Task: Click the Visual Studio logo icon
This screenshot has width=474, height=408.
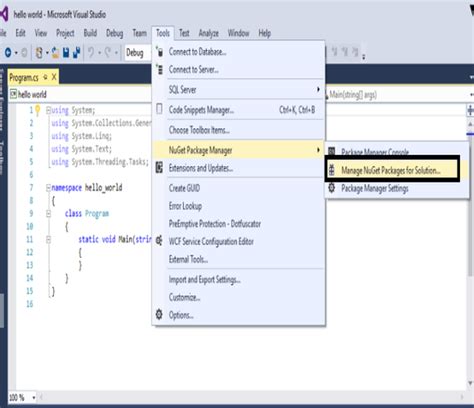Action: 4,14
